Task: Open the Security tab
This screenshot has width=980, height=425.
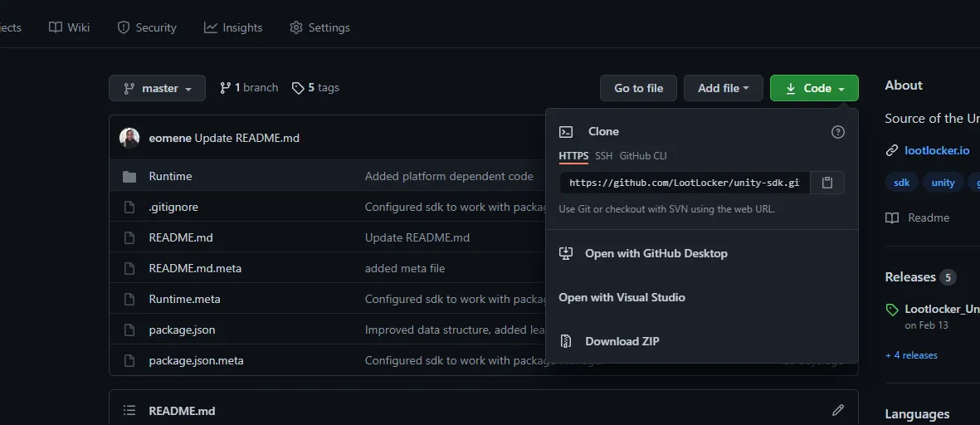Action: [x=147, y=27]
